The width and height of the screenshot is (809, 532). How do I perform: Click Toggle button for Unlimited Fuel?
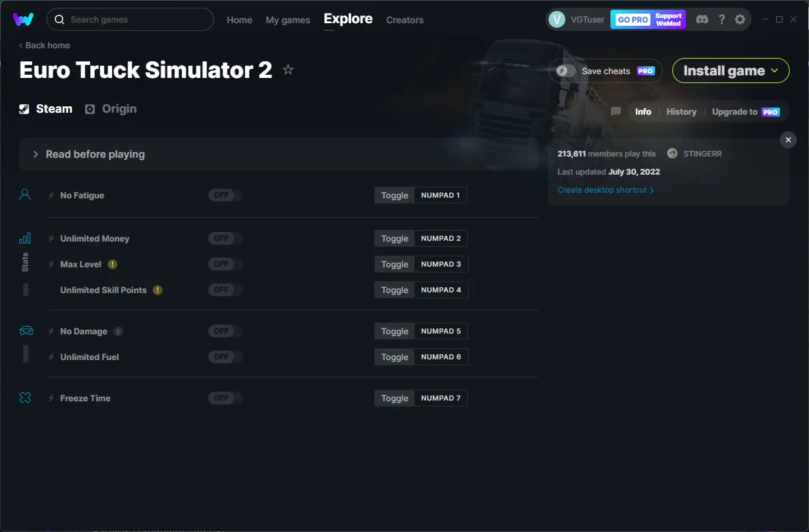395,357
